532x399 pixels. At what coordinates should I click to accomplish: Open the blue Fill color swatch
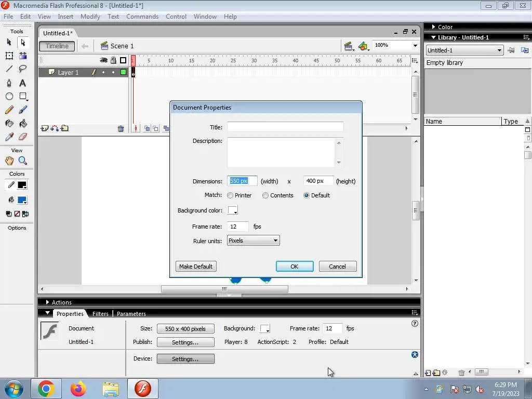point(22,200)
